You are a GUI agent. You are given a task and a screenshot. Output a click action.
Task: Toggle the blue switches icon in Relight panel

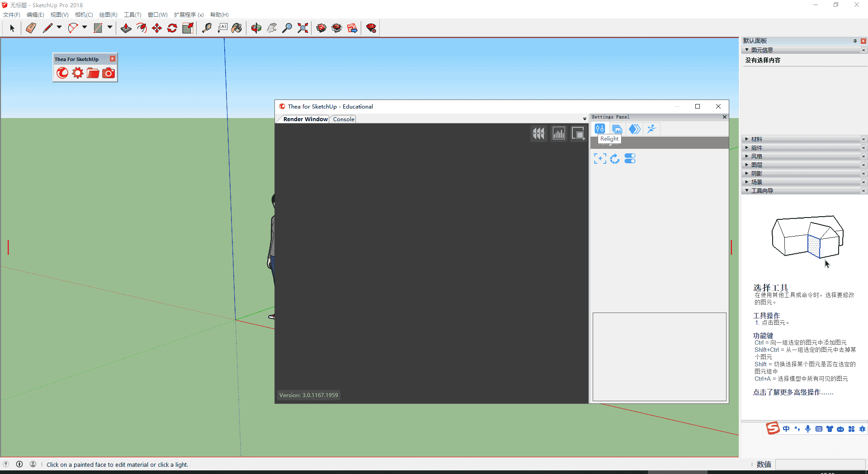pos(630,158)
